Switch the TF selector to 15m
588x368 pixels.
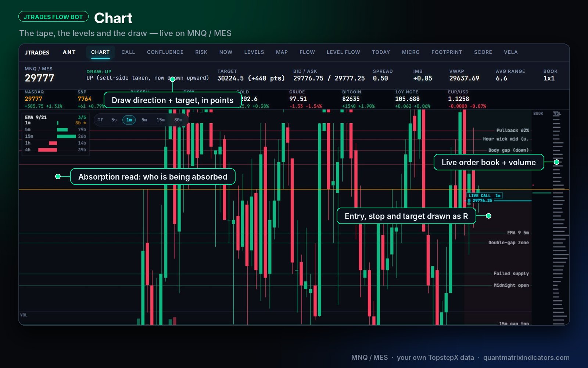point(161,120)
